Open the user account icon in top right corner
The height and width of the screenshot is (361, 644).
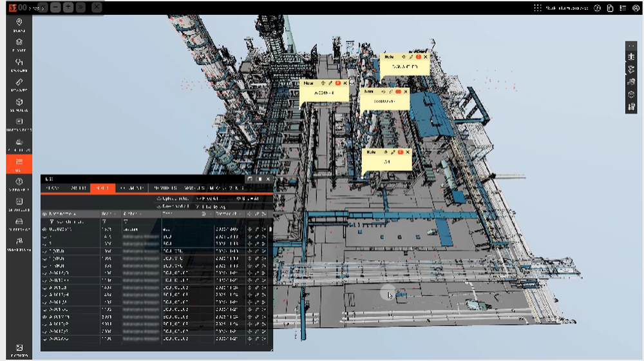pos(636,8)
